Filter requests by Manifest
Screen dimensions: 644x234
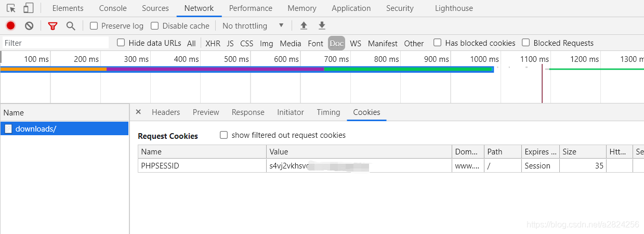383,43
